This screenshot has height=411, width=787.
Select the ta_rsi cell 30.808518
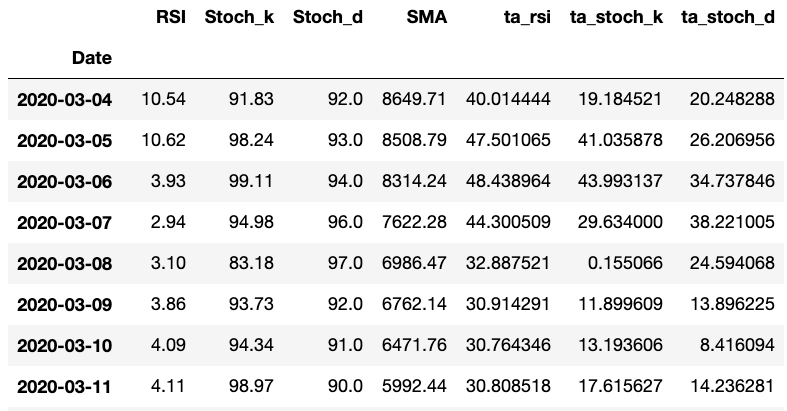(508, 387)
